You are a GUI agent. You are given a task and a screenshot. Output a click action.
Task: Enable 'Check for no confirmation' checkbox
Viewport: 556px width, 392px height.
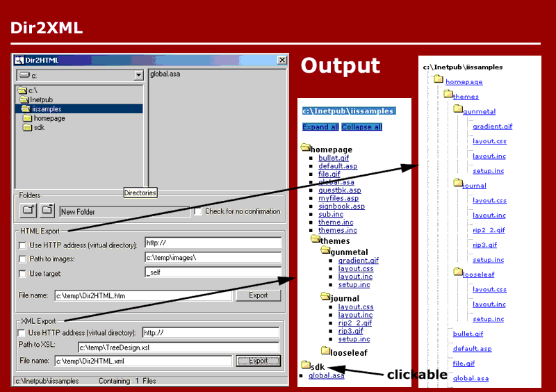pyautogui.click(x=198, y=211)
